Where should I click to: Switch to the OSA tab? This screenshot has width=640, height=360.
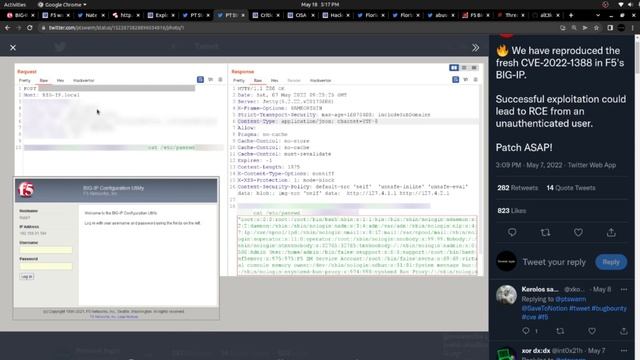pos(300,15)
